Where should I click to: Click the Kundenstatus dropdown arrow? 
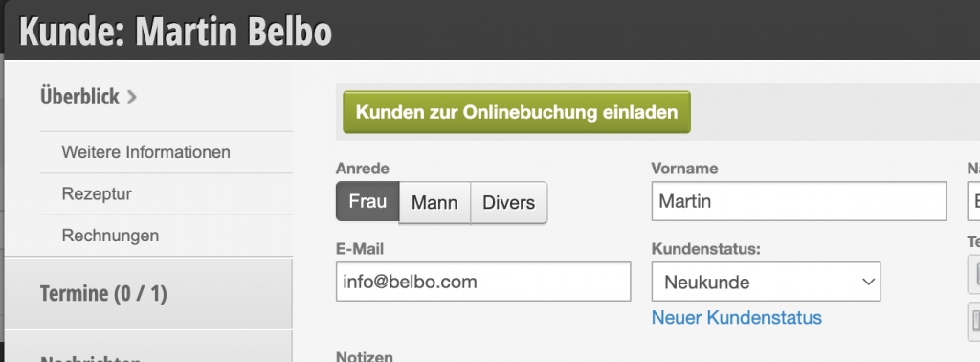tap(868, 282)
